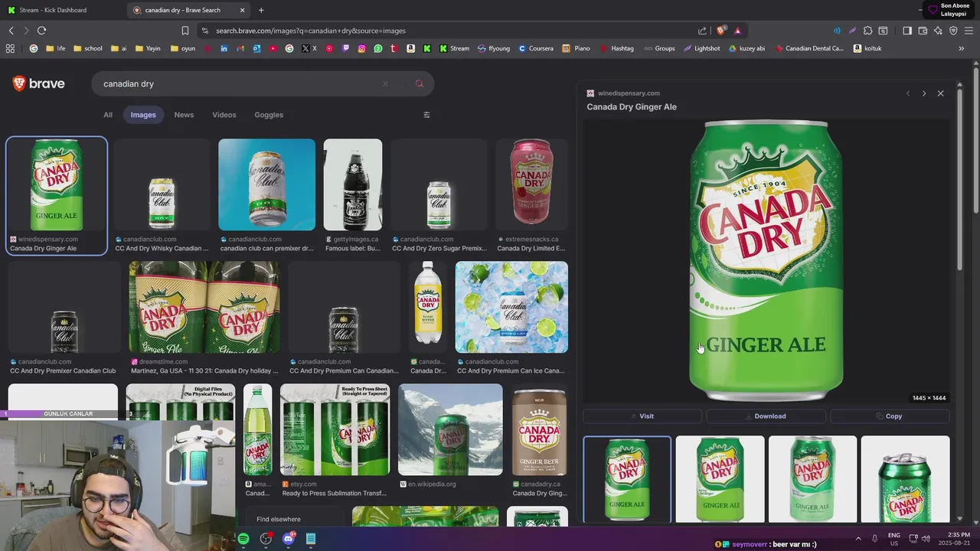The height and width of the screenshot is (551, 980).
Task: Open the Brave Shields lion icon
Action: point(721,31)
